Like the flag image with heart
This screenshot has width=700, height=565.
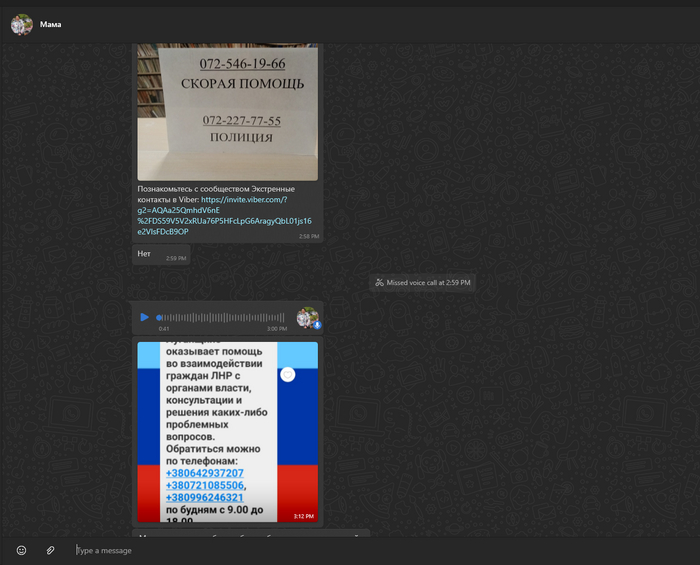coord(288,375)
